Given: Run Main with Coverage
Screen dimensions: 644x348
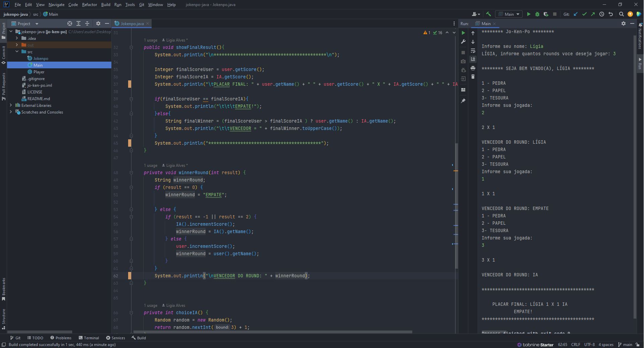Looking at the screenshot, I should (546, 14).
